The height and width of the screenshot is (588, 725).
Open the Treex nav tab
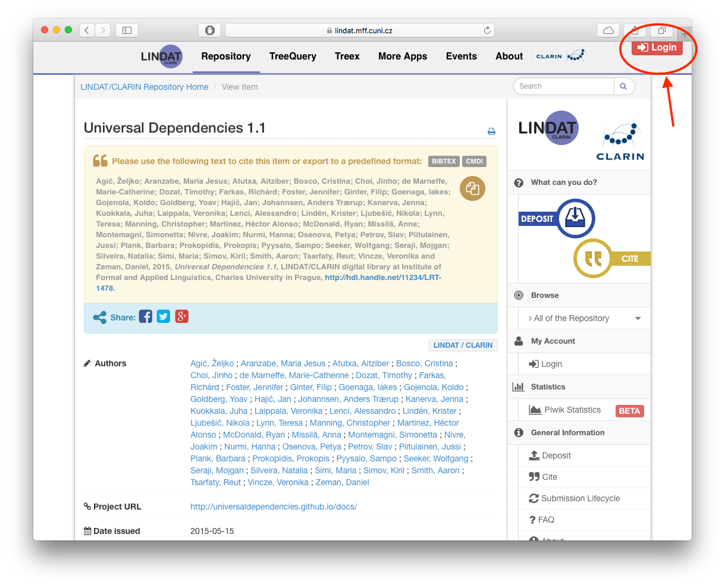(347, 56)
